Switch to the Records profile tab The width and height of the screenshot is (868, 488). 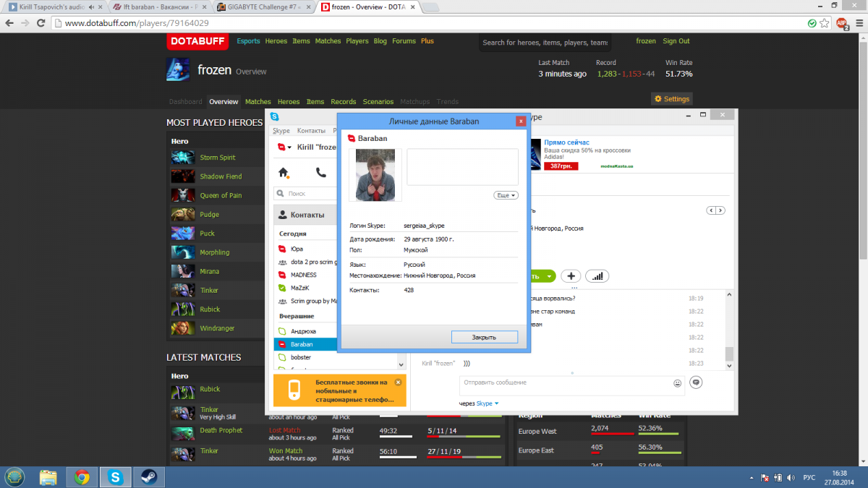point(344,102)
